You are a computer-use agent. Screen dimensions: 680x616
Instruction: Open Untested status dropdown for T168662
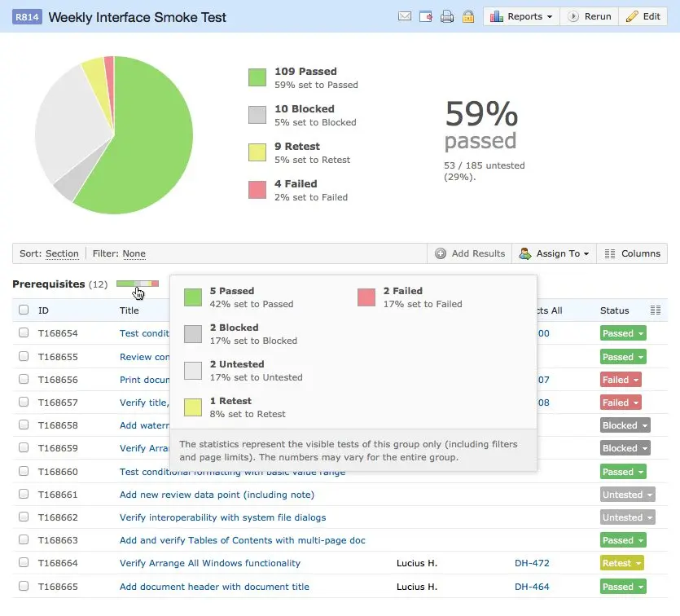click(628, 517)
